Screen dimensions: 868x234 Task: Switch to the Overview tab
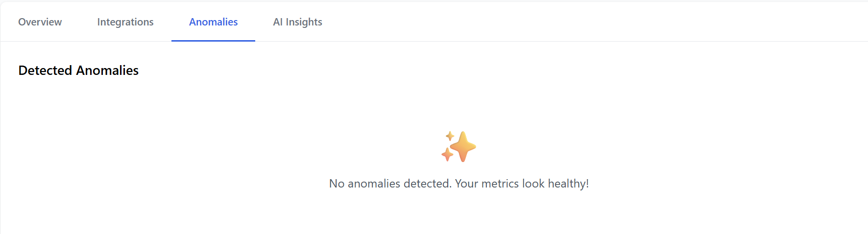click(40, 22)
